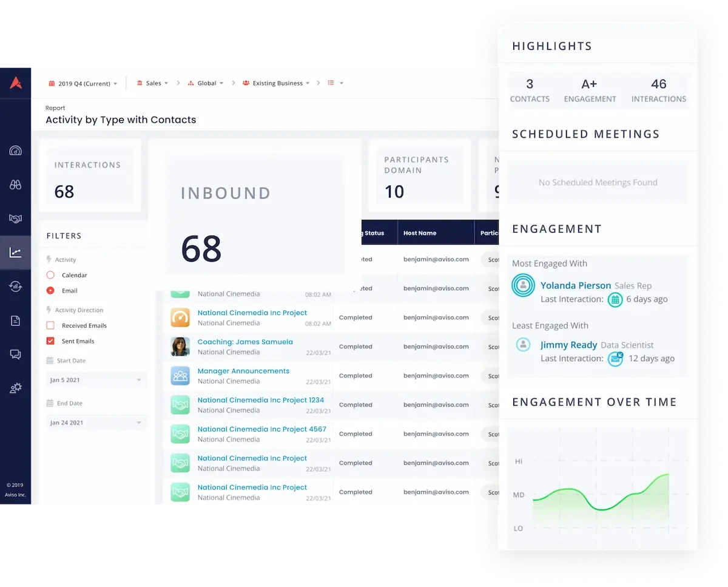Click the Start Date calendar icon
The image size is (728, 587).
(50, 361)
